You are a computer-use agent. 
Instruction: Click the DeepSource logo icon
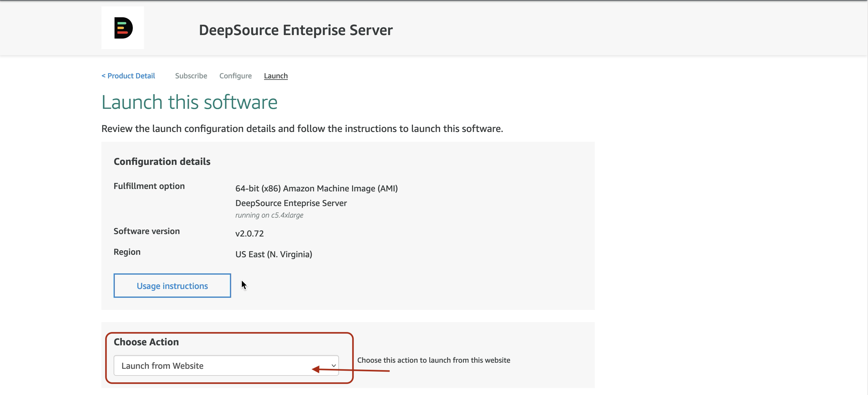[123, 28]
